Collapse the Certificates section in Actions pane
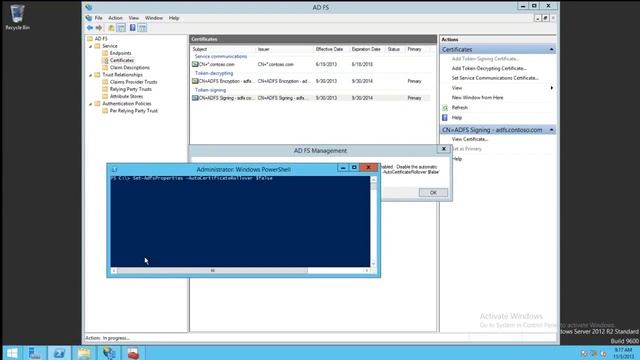This screenshot has width=640, height=360. click(x=551, y=49)
